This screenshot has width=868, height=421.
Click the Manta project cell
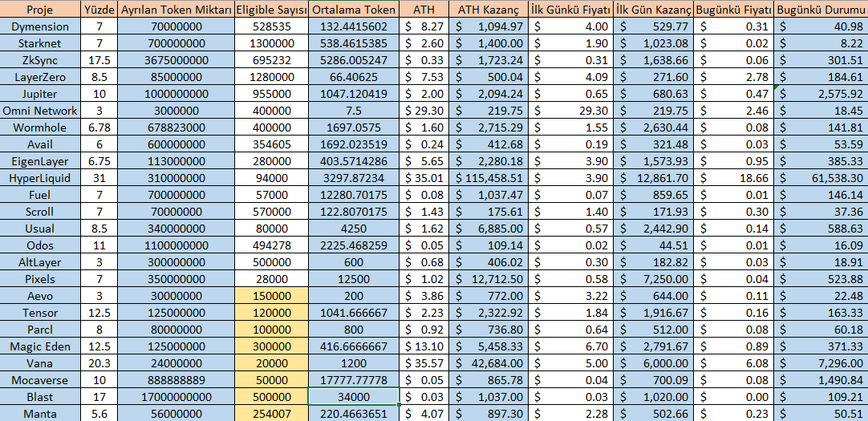point(40,413)
